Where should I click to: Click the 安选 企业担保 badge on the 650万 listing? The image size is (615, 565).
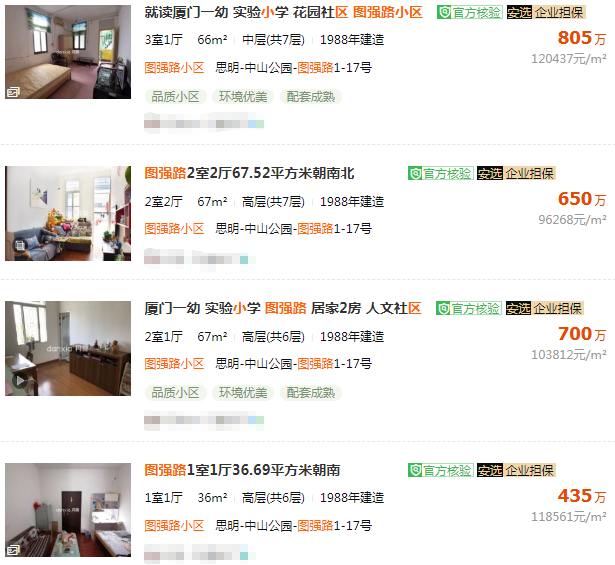click(516, 173)
